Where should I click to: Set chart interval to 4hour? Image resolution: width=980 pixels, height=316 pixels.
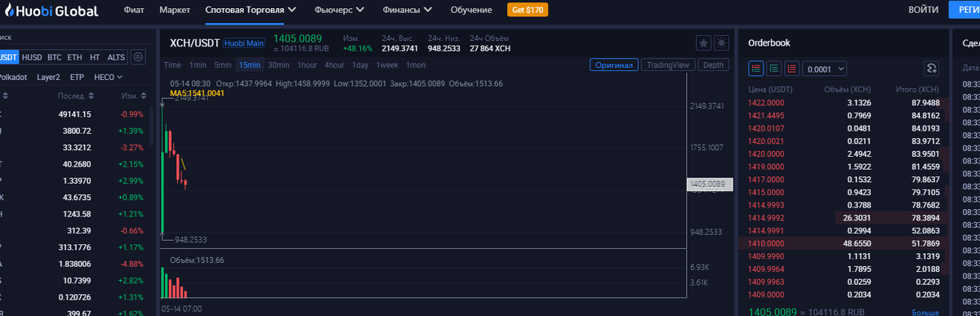[334, 65]
